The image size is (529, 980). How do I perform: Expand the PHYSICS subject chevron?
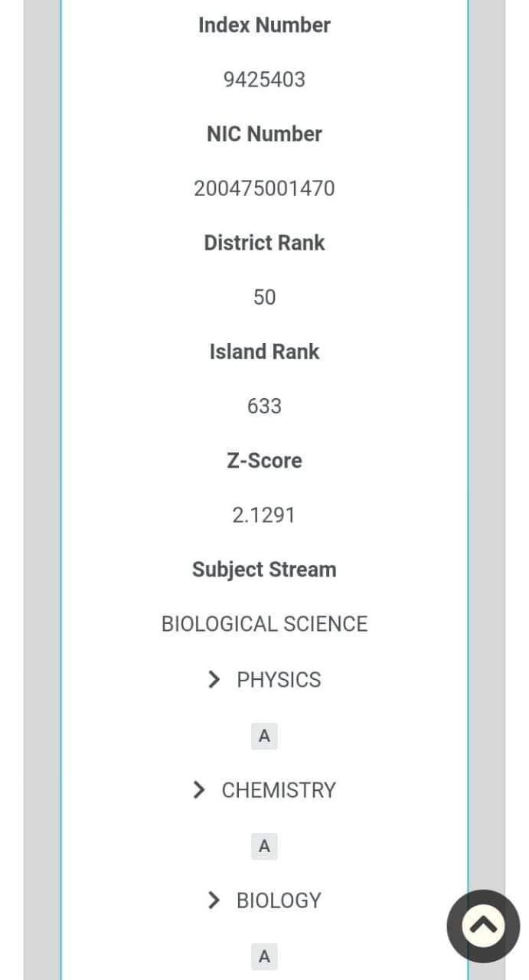[x=214, y=679]
